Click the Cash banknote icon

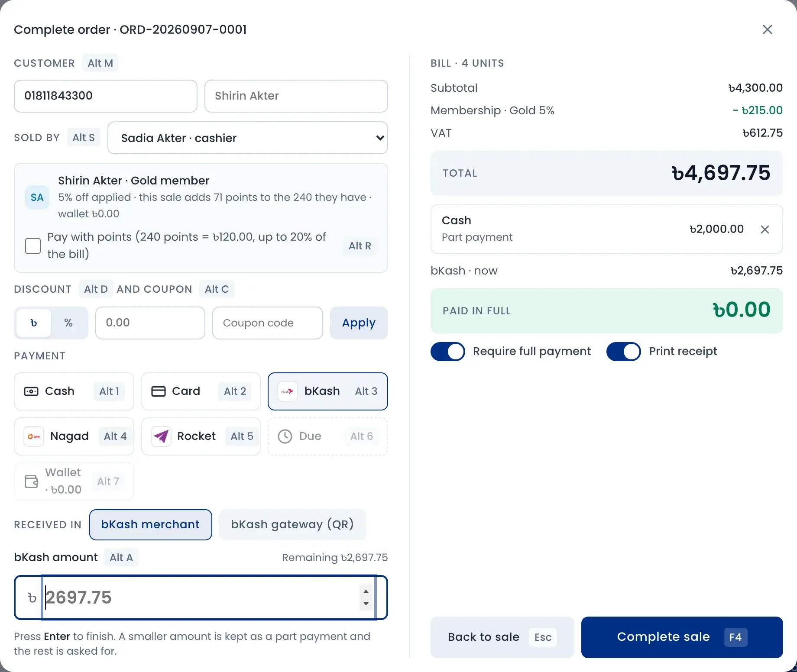click(x=31, y=391)
